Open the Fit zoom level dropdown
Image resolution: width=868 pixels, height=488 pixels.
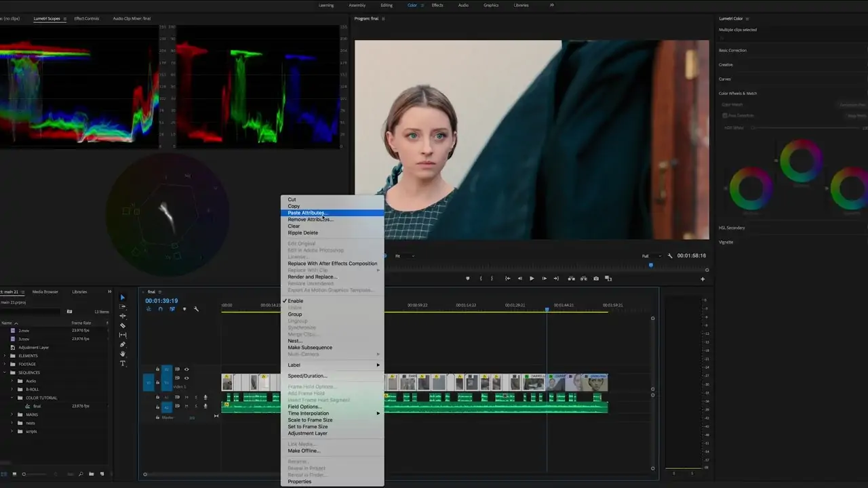[405, 256]
